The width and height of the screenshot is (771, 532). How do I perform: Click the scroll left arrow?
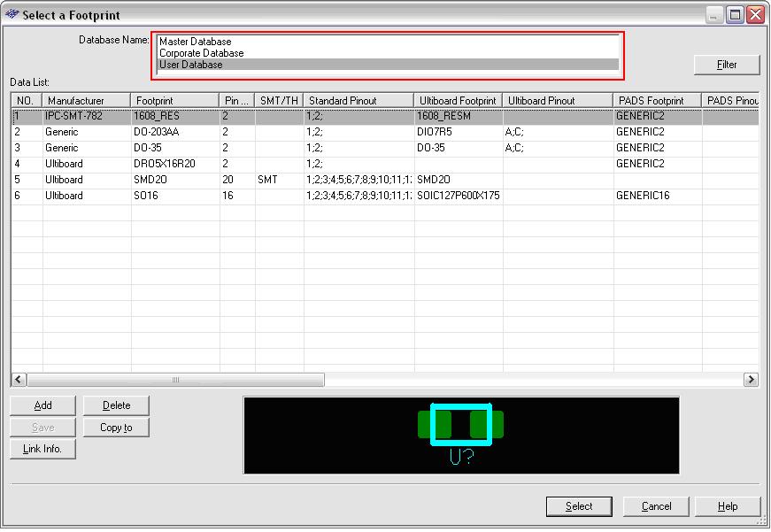coord(19,380)
